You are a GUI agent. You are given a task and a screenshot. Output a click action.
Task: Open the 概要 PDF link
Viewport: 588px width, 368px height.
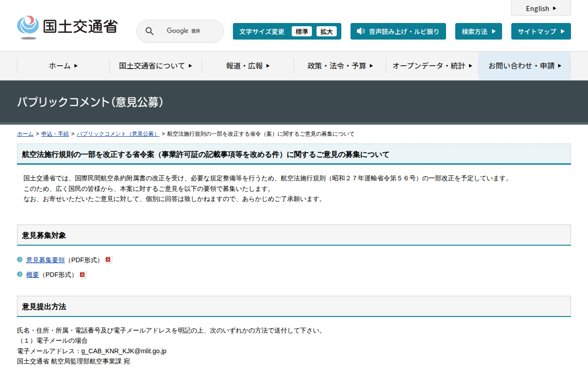(x=33, y=275)
